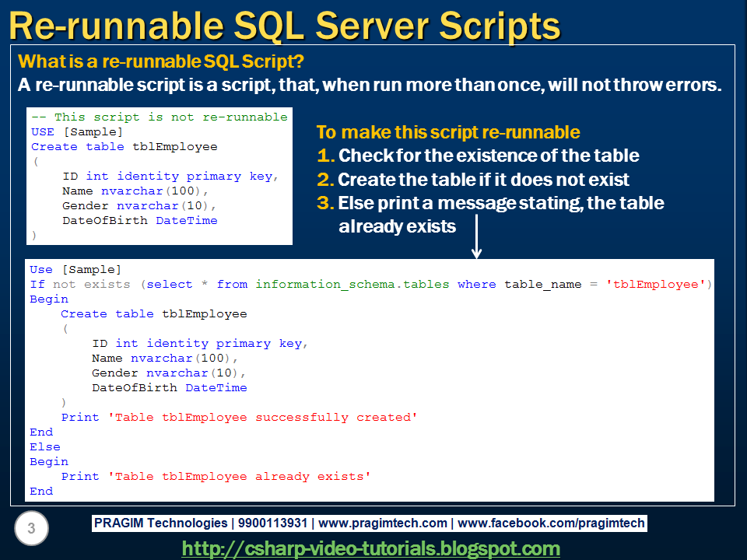
Task: Select the 'tblEmployee' table name in first script
Action: pyautogui.click(x=177, y=146)
